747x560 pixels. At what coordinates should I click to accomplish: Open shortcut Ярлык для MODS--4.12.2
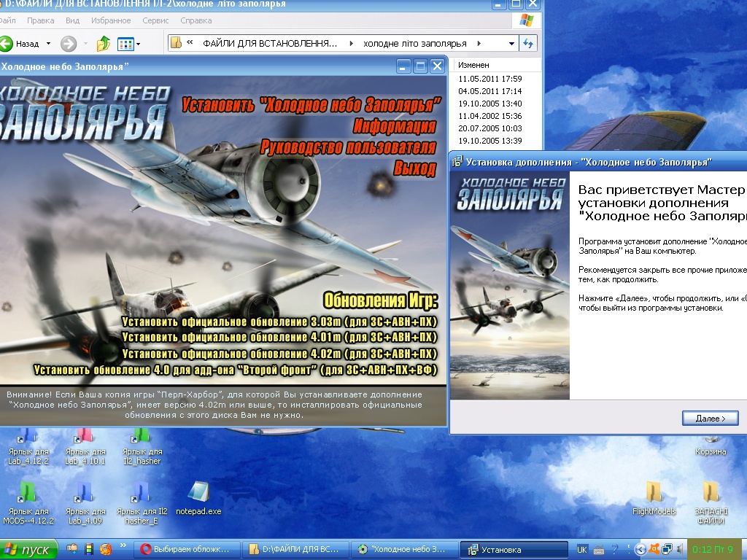[28, 504]
